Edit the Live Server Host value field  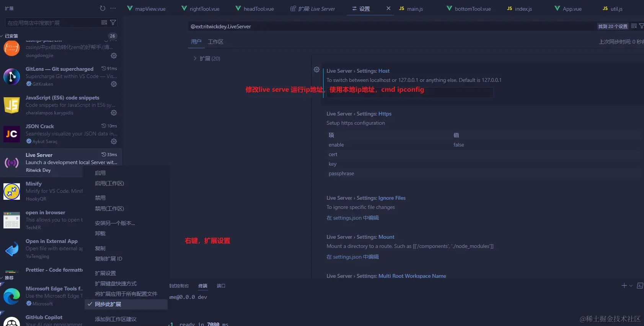coord(410,92)
